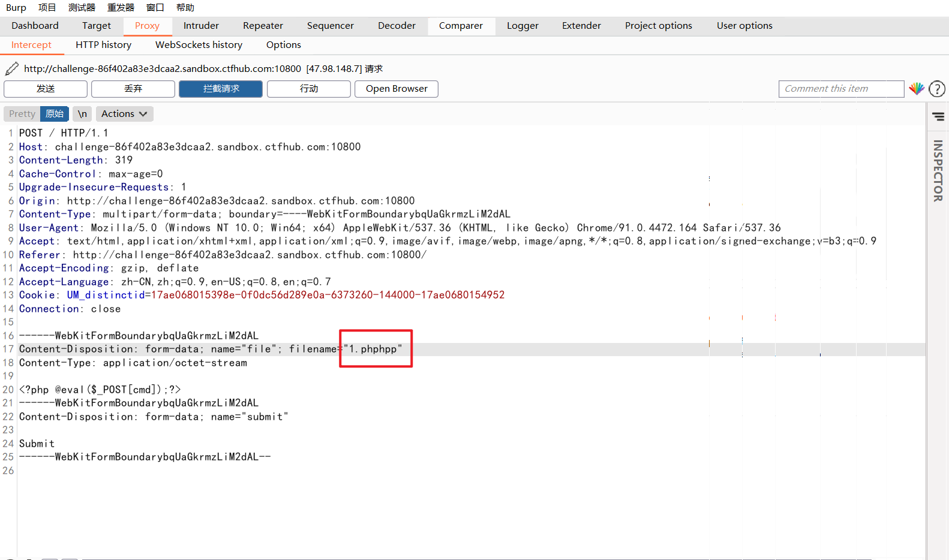
Task: Open the 窗口 window menu
Action: 155,8
